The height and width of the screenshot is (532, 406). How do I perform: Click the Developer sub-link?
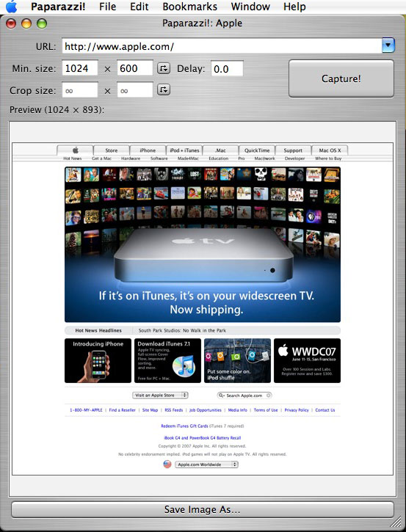[x=294, y=158]
